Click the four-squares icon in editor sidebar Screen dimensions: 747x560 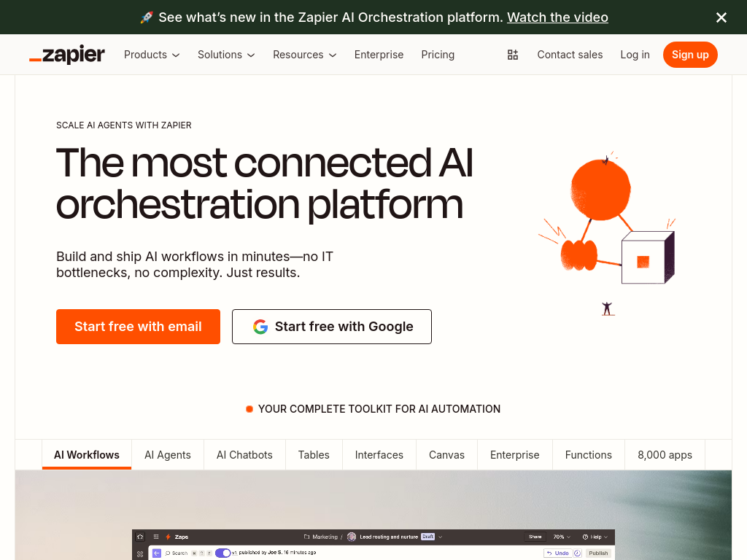click(140, 554)
